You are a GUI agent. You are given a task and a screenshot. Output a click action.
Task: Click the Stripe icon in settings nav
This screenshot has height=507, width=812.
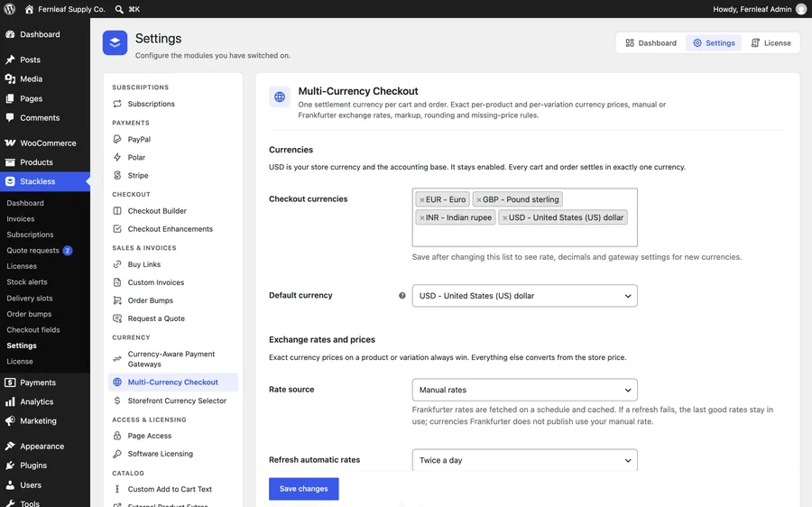(117, 176)
